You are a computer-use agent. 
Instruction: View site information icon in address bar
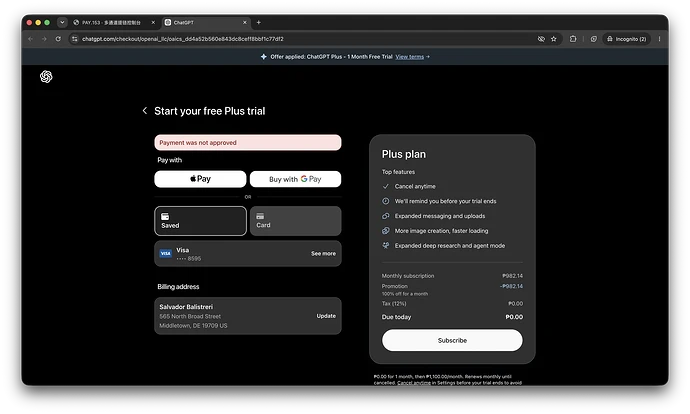point(75,39)
